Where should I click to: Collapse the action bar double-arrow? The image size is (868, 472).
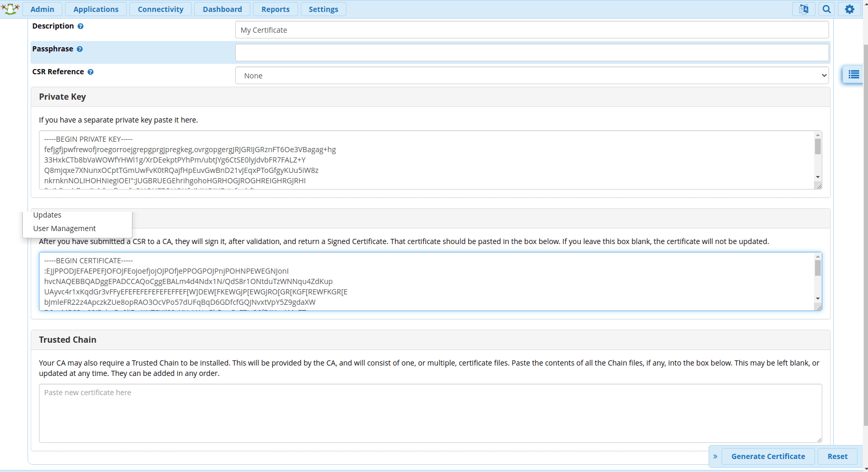[715, 456]
